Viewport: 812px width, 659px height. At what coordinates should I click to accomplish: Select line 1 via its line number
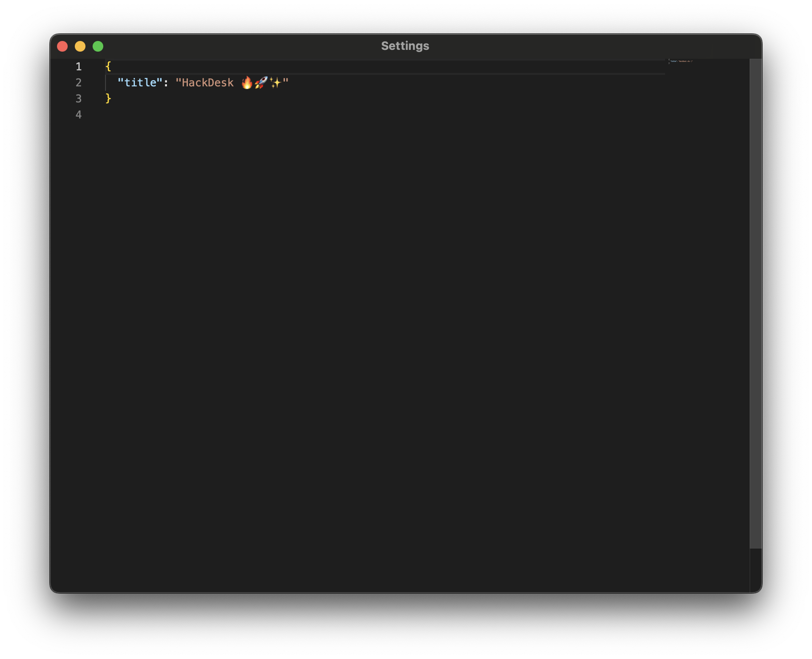click(x=78, y=67)
